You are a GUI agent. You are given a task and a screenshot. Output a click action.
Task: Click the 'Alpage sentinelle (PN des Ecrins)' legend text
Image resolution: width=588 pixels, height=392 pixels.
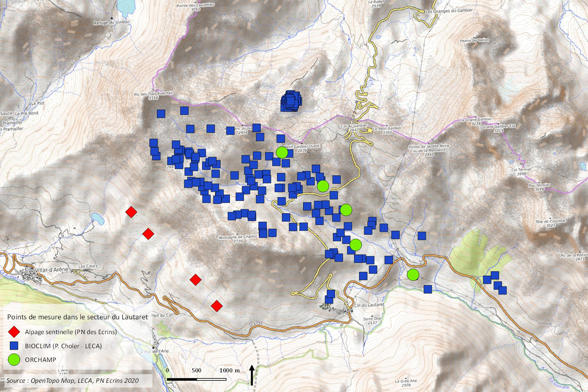[71, 332]
